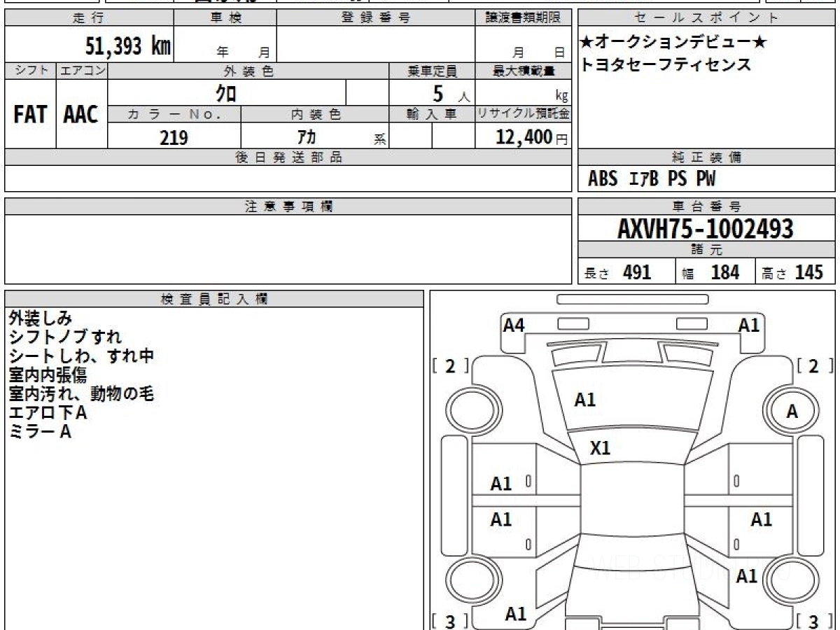Select chassis number AXVH75-1002493
Viewport: 840px width, 630px height.
click(706, 229)
